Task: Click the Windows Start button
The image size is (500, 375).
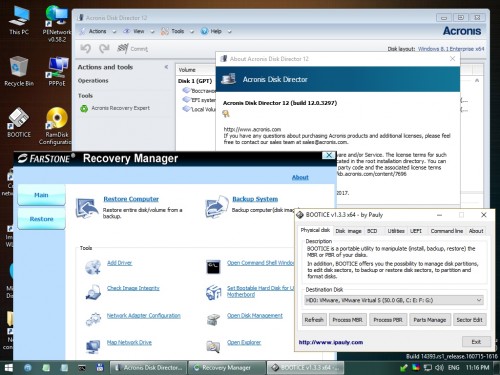Action: coord(9,368)
